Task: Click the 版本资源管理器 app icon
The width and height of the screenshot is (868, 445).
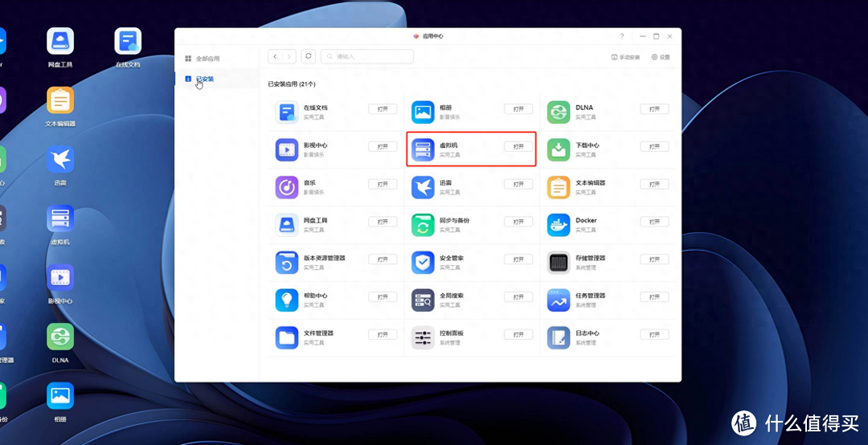Action: click(x=287, y=263)
